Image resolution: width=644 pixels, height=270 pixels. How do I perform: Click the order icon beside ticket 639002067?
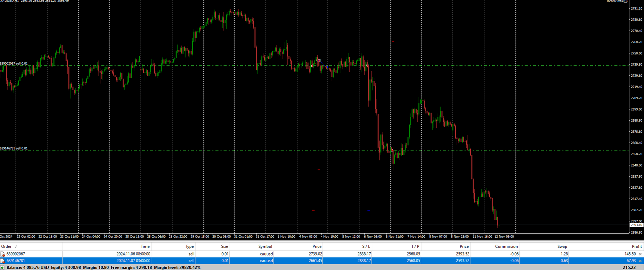3,254
